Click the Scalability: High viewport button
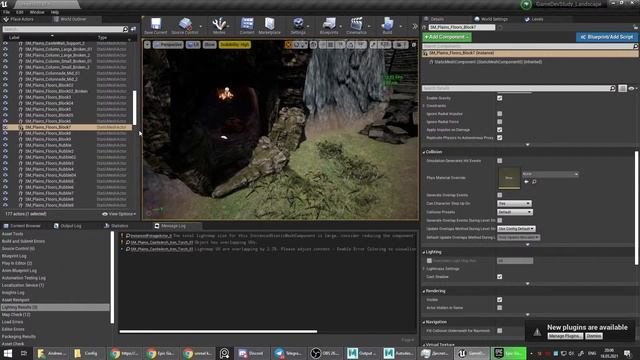The width and height of the screenshot is (640, 360). pos(235,44)
